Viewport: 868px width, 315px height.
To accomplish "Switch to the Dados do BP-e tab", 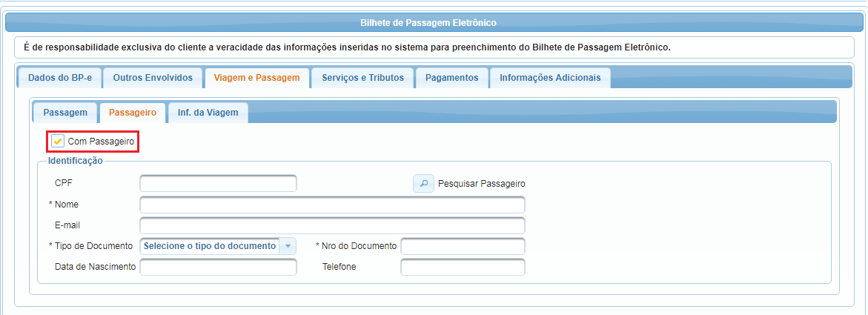I will [60, 78].
